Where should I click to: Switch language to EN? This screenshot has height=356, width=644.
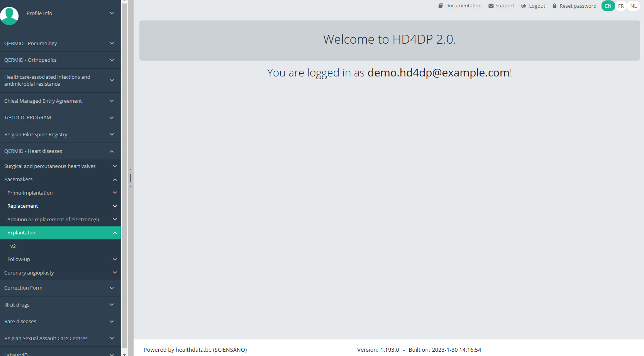point(608,6)
